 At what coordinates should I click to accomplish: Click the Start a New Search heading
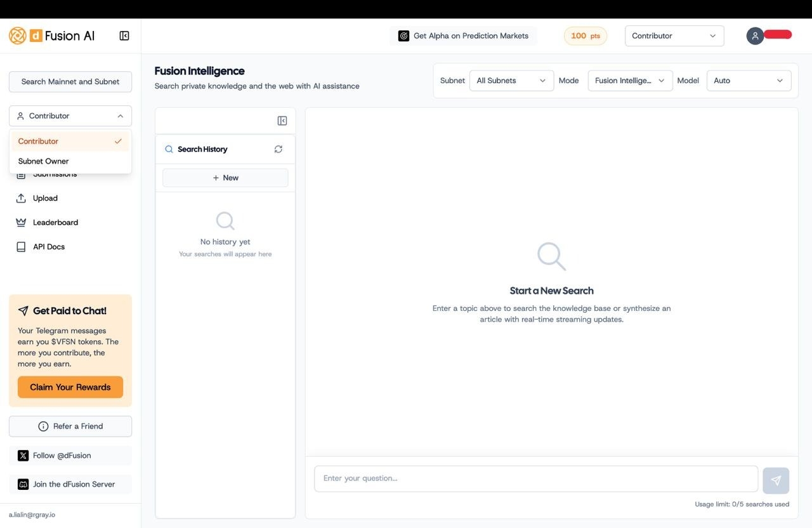(x=552, y=291)
